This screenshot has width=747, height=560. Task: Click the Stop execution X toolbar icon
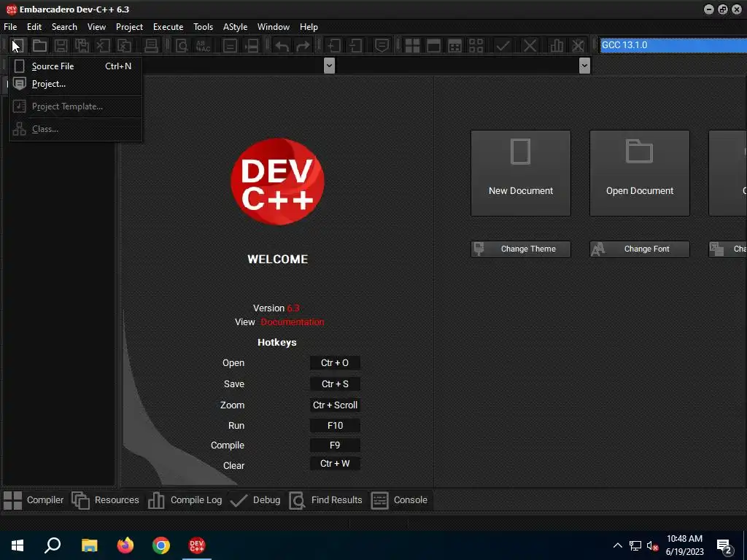[530, 46]
